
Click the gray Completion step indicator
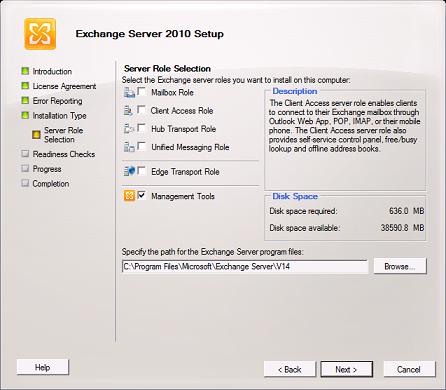click(x=25, y=183)
